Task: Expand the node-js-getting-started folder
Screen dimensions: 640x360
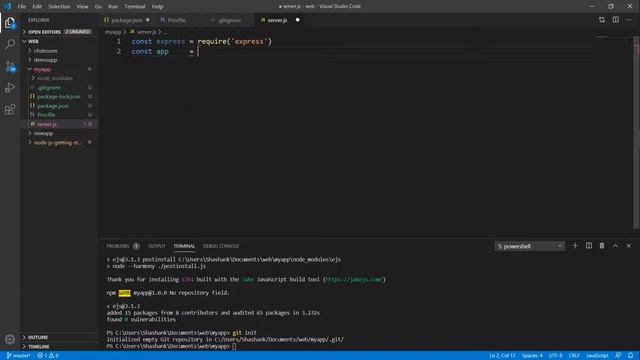Action: pyautogui.click(x=59, y=143)
